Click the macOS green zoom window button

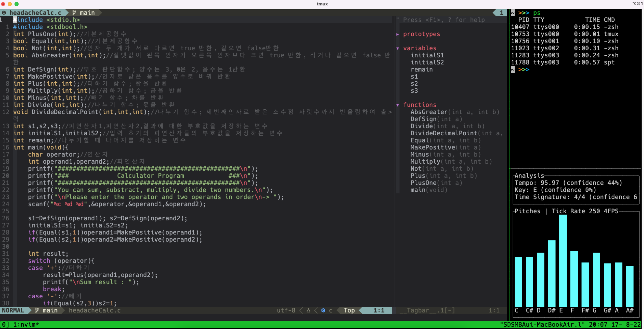pyautogui.click(x=17, y=4)
